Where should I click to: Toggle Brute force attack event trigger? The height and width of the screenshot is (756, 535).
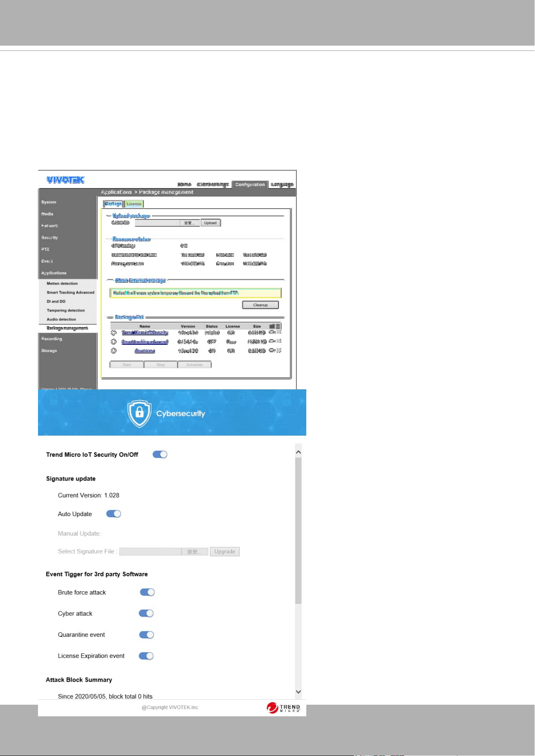[x=147, y=592]
